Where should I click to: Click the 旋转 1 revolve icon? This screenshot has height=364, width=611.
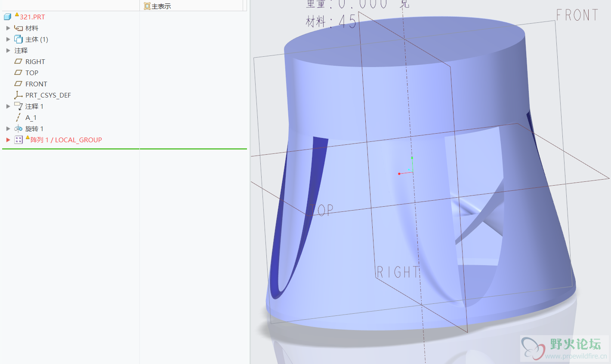pos(18,128)
